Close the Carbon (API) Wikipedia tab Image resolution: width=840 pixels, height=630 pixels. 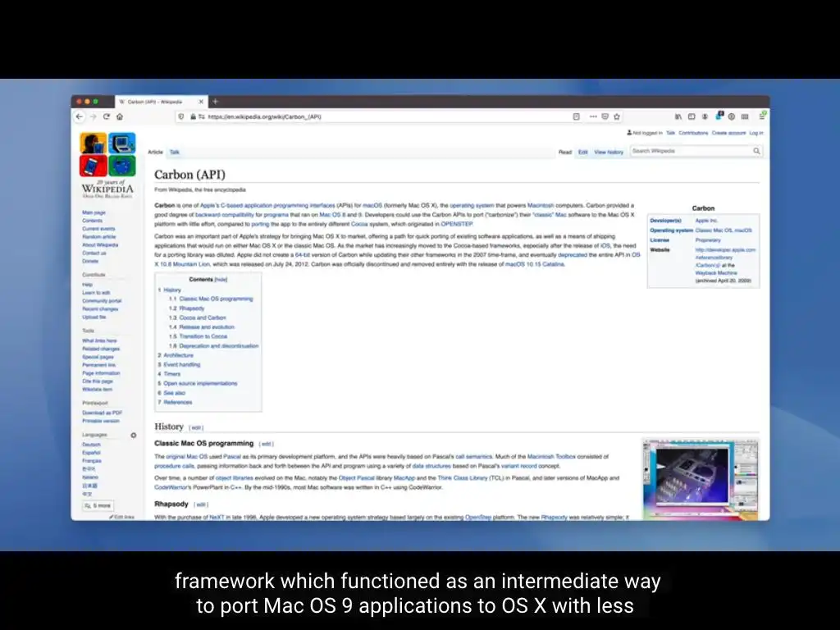202,101
